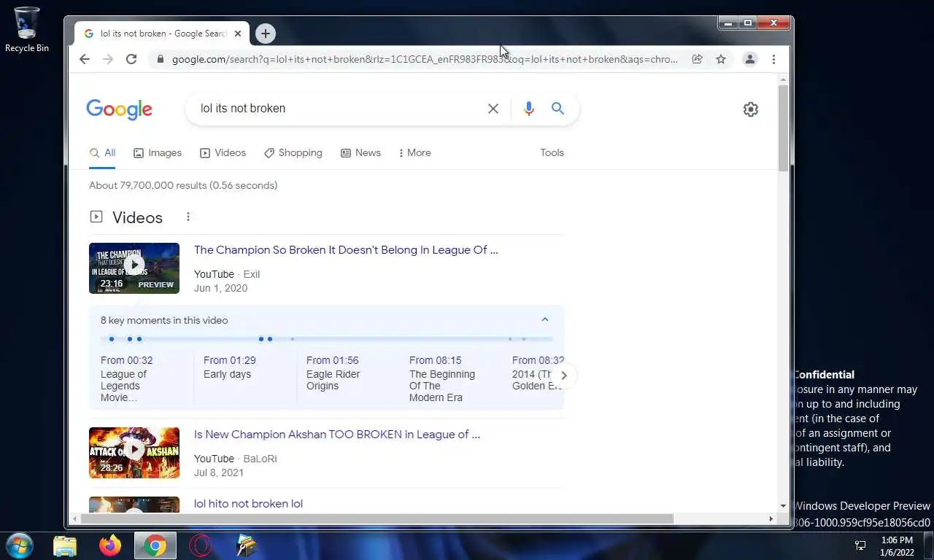934x560 pixels.
Task: Open the Videos section three-dot options
Action: point(188,217)
